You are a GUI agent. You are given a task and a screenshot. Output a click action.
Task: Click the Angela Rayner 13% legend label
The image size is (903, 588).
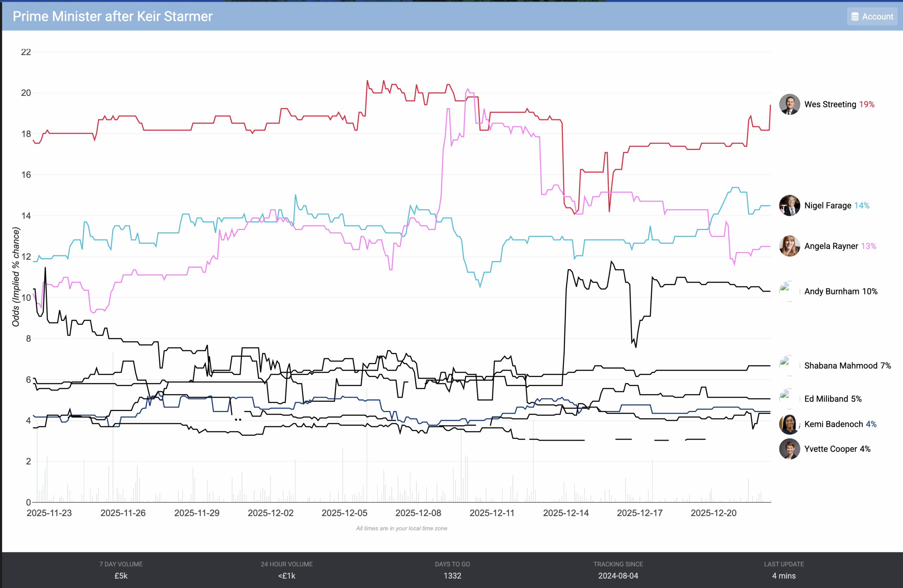(840, 246)
